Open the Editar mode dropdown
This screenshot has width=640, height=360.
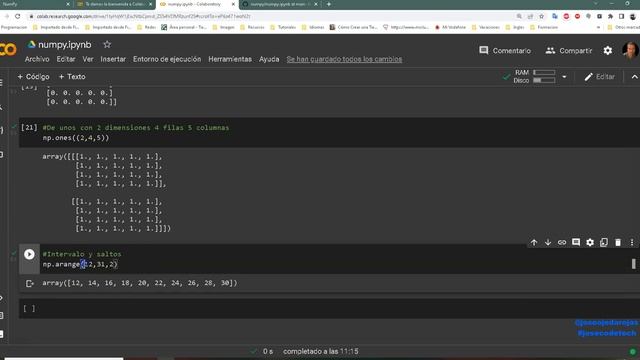599,77
